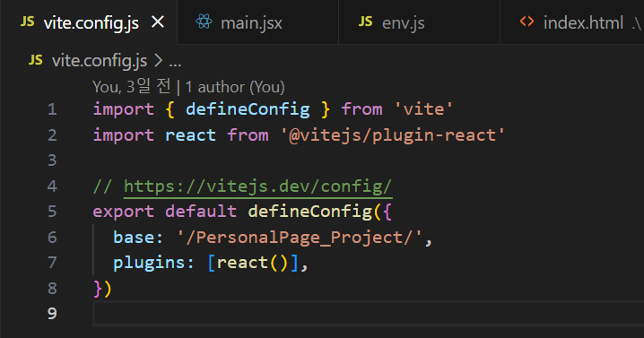The image size is (644, 338).
Task: Click the react identifier on line 2
Action: (190, 135)
